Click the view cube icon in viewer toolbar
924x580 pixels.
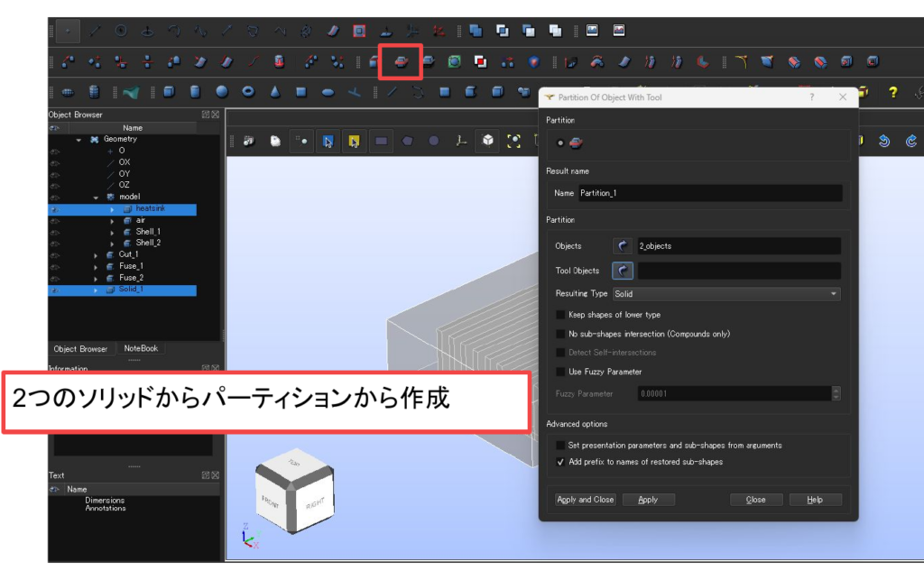(x=487, y=141)
